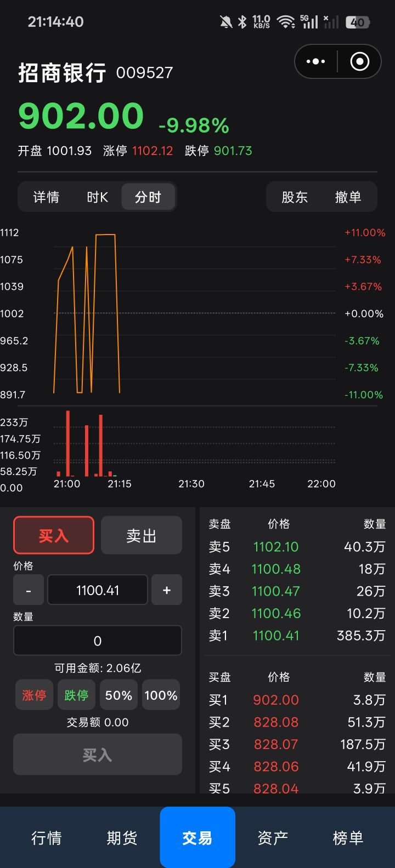Decrease price with the minus button

(29, 590)
